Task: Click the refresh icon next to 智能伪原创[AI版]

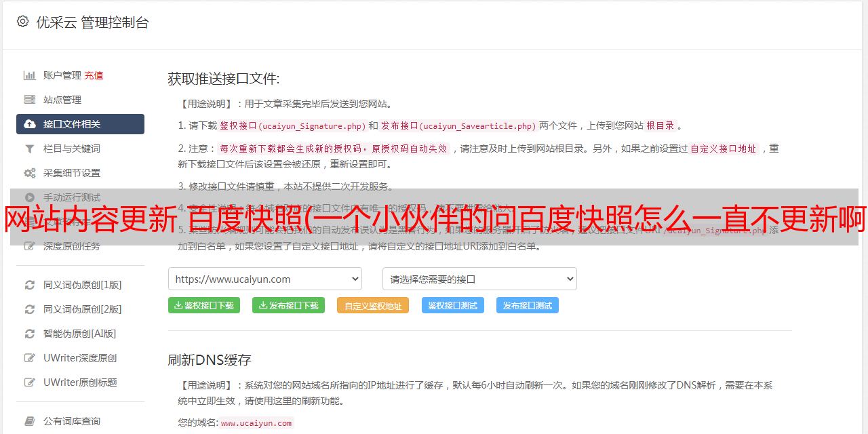Action: [30, 334]
